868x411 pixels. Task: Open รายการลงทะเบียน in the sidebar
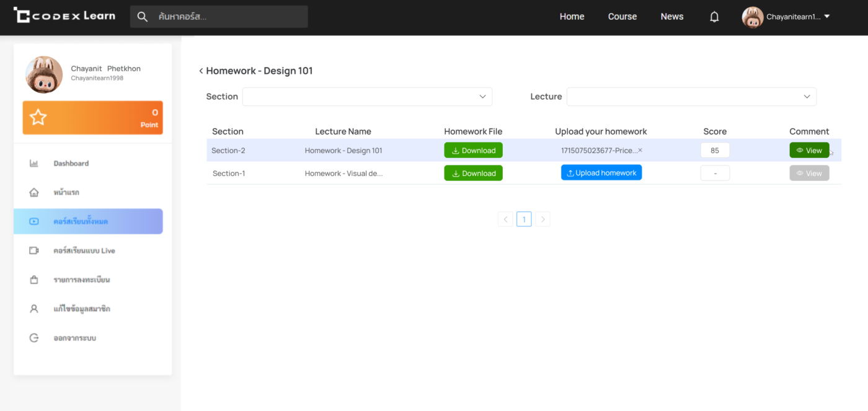pos(81,280)
